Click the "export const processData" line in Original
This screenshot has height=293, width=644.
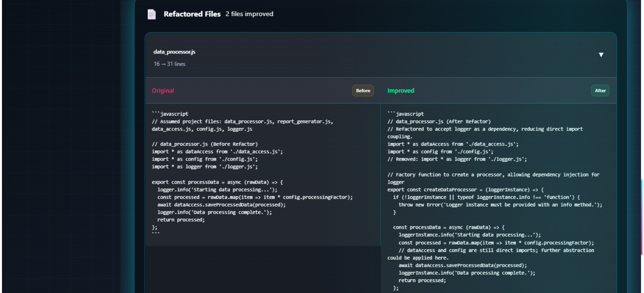pos(217,182)
